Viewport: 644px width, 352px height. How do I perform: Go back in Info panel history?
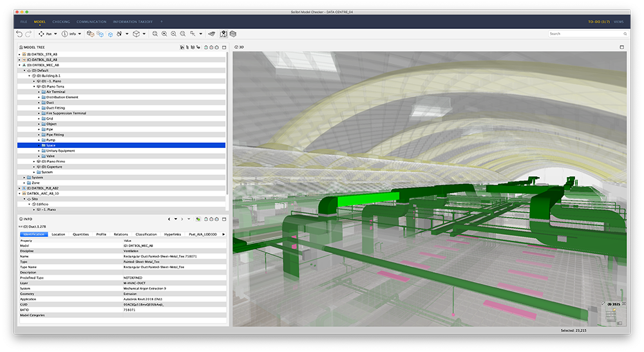pyautogui.click(x=169, y=219)
